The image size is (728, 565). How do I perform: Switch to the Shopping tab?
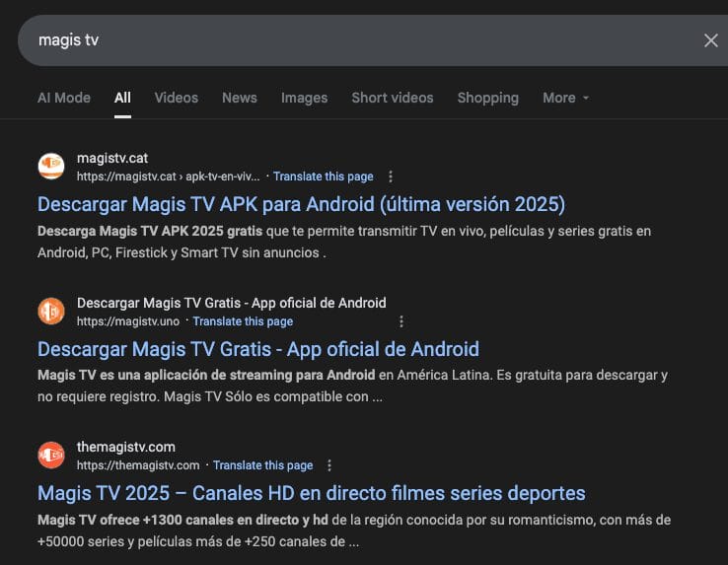point(488,98)
